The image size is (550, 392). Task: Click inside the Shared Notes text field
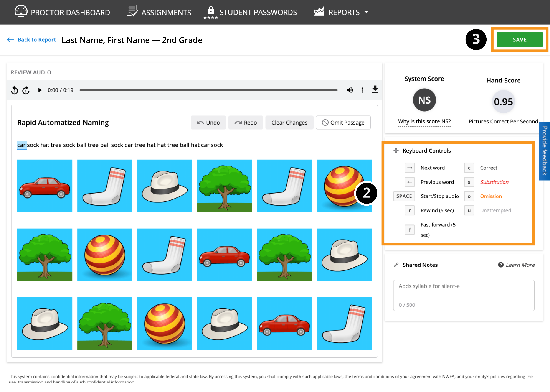[x=464, y=289]
